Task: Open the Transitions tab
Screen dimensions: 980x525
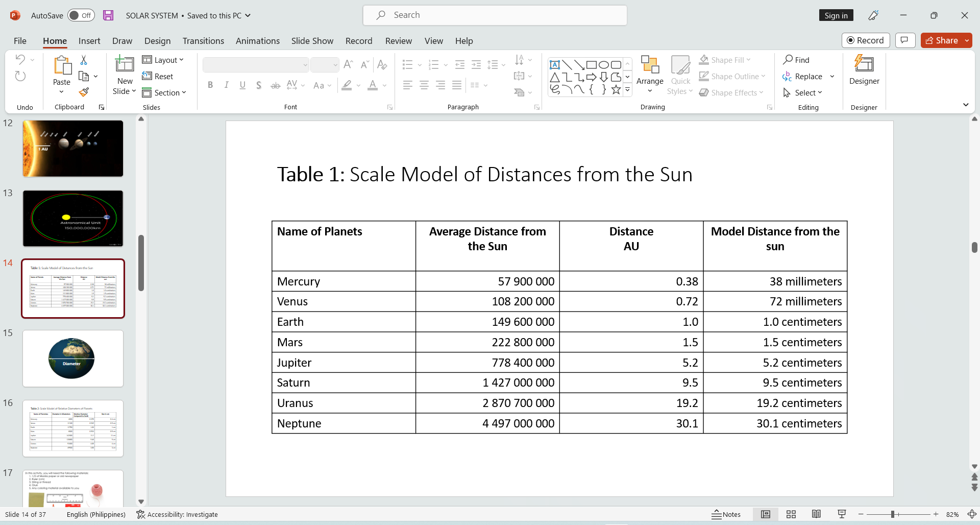Action: point(203,41)
